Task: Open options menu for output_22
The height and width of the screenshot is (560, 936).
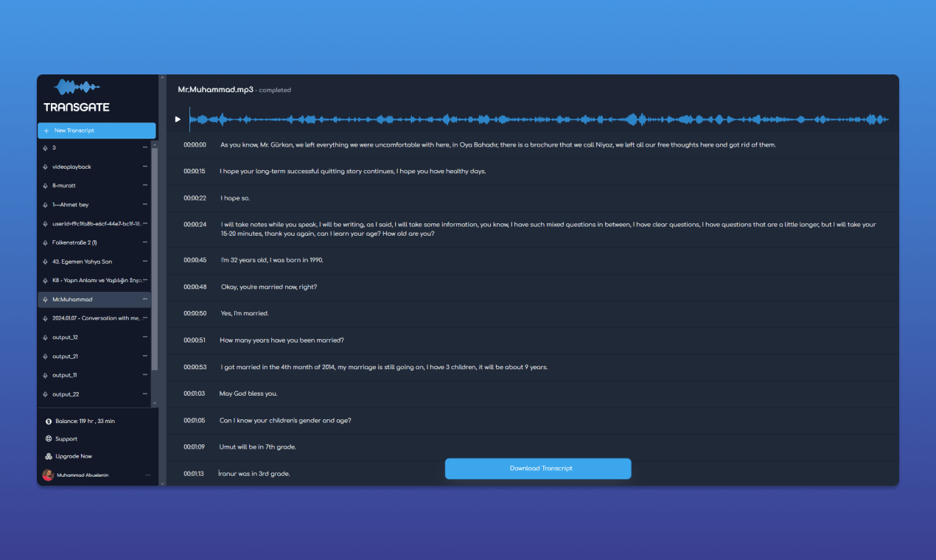Action: tap(145, 394)
